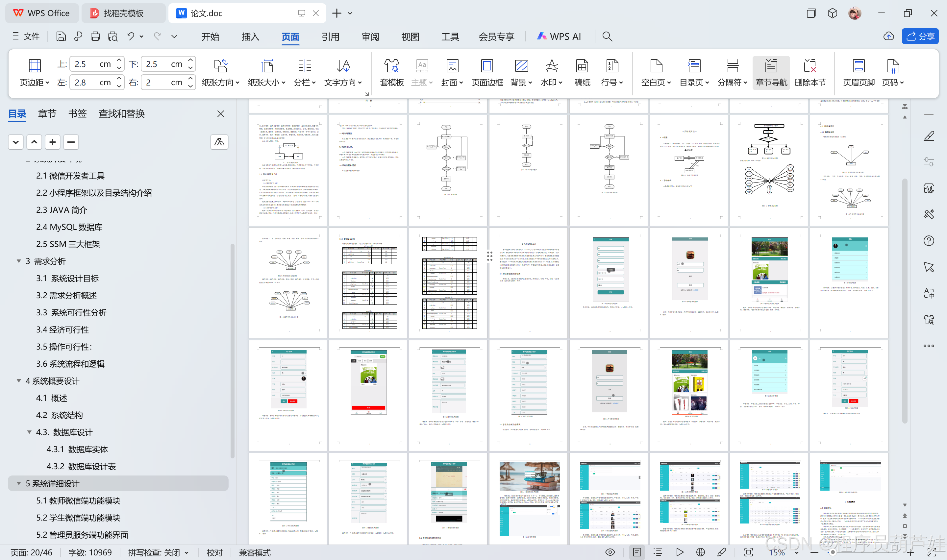Collapse the 4 系统概要设计 outline node

18,381
